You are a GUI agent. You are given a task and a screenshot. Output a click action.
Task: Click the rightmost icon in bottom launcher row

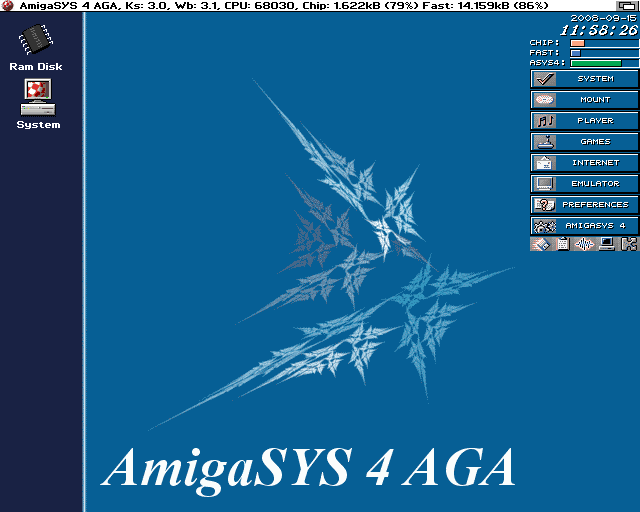[628, 244]
